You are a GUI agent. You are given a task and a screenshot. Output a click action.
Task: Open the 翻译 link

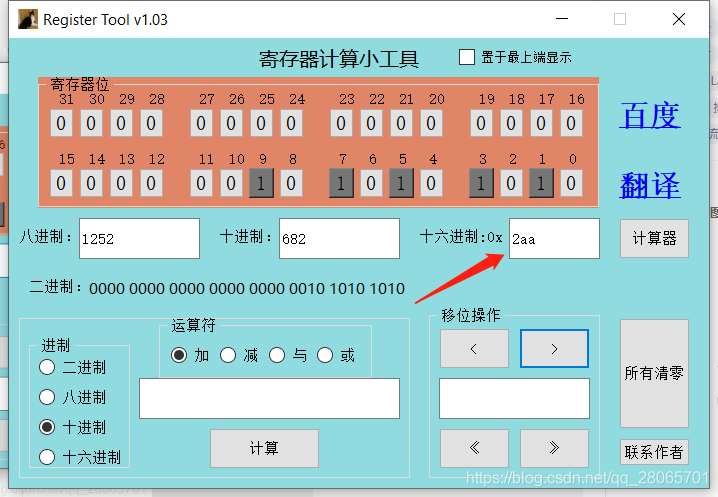click(x=650, y=185)
